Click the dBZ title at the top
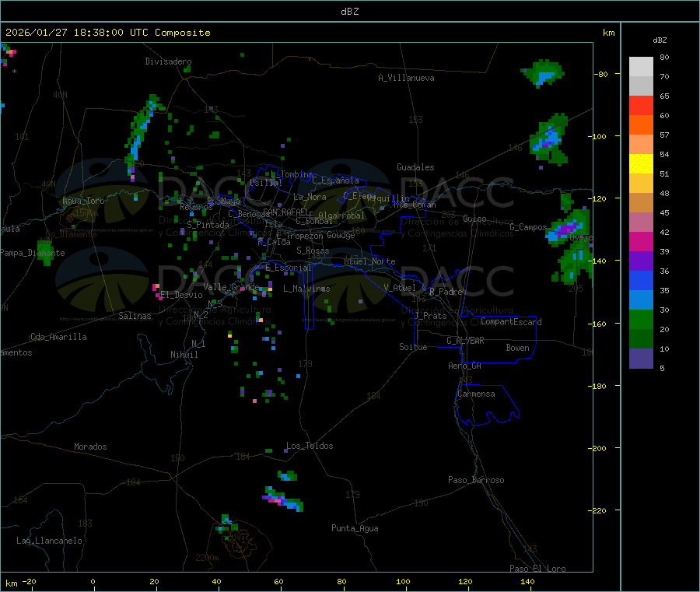Viewport: 700px width, 592px height. [349, 12]
